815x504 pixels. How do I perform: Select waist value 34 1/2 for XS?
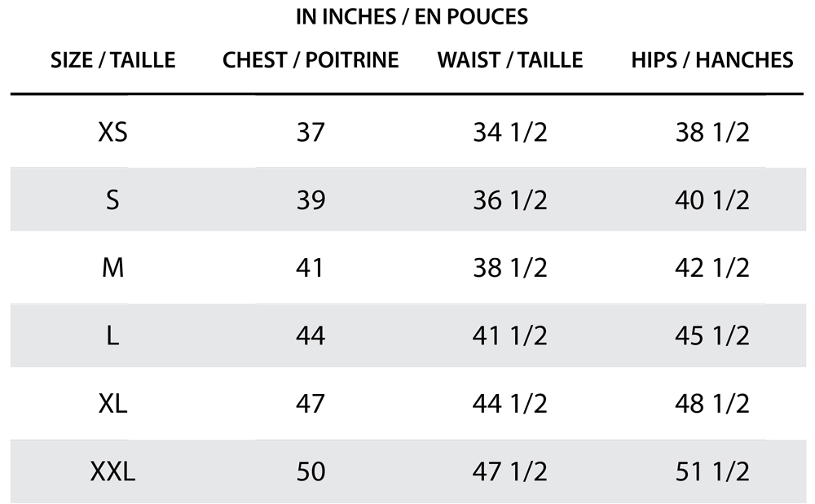[x=510, y=132]
